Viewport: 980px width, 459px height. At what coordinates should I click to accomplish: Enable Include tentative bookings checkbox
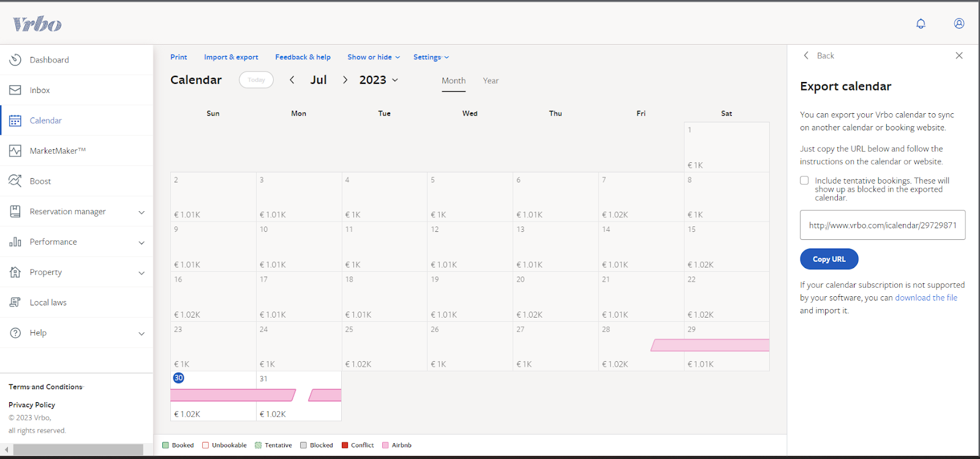point(804,181)
